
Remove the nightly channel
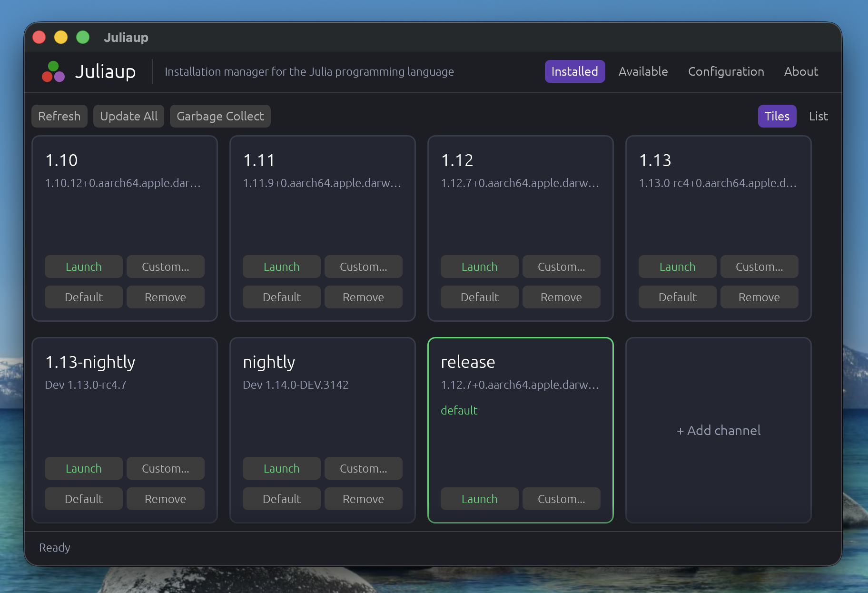364,499
